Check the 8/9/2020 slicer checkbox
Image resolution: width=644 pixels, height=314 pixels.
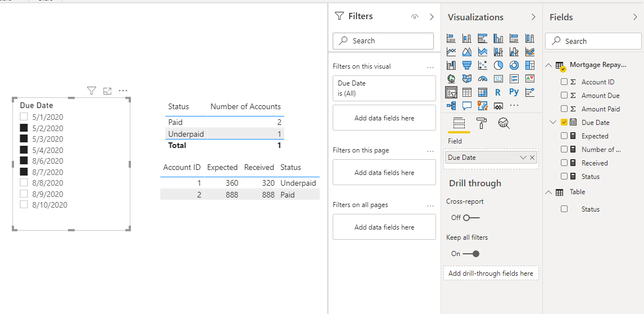(24, 194)
